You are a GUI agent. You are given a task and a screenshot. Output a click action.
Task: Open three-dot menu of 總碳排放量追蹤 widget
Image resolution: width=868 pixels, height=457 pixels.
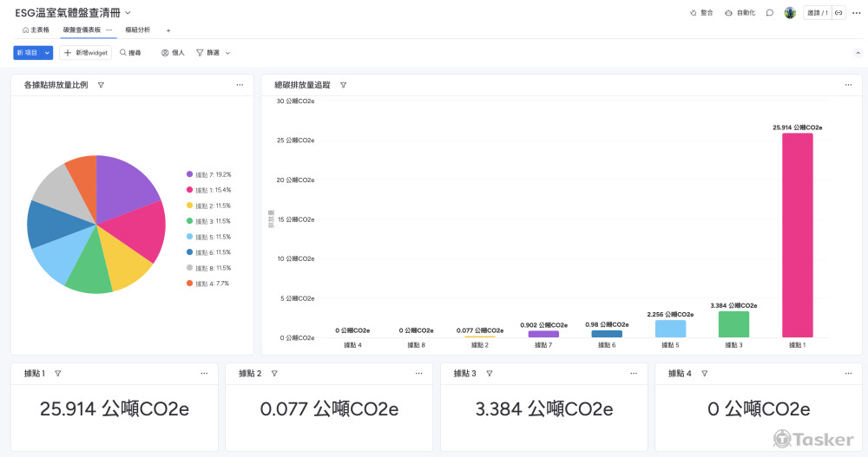pos(847,85)
